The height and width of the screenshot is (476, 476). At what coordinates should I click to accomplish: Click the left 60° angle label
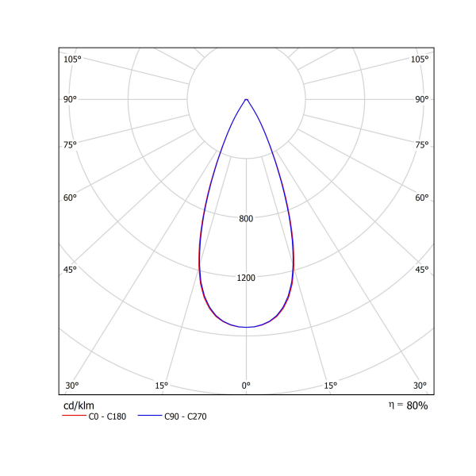(x=70, y=198)
